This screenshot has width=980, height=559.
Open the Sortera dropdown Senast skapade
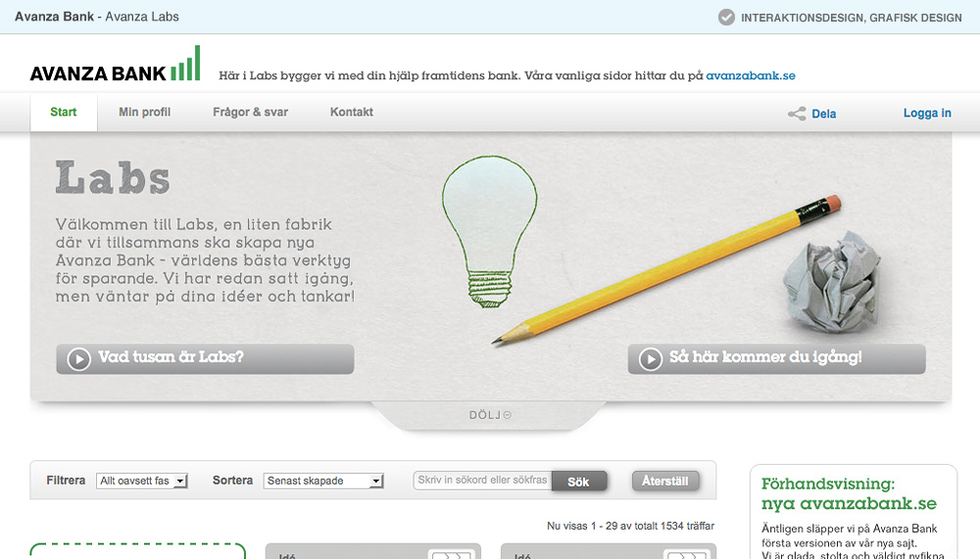323,481
